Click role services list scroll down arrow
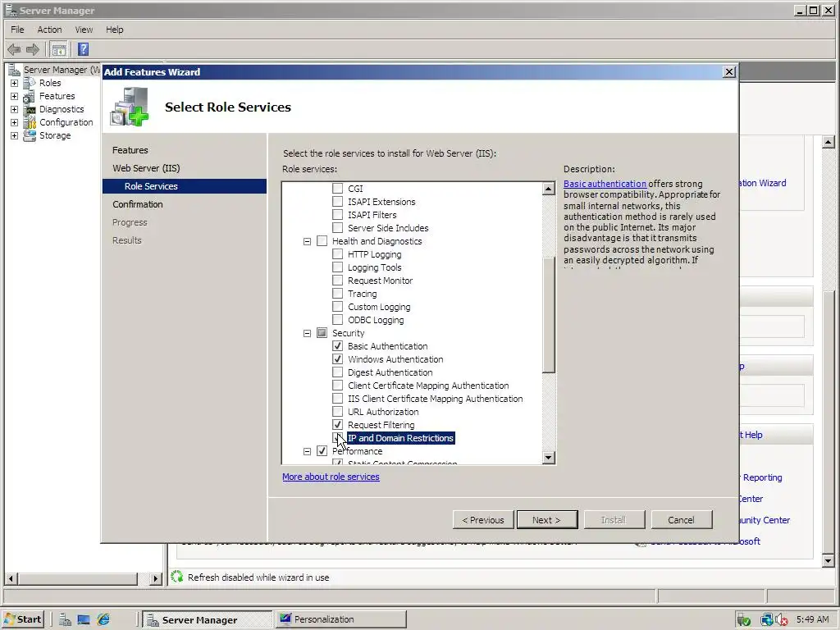The image size is (840, 630). click(549, 458)
